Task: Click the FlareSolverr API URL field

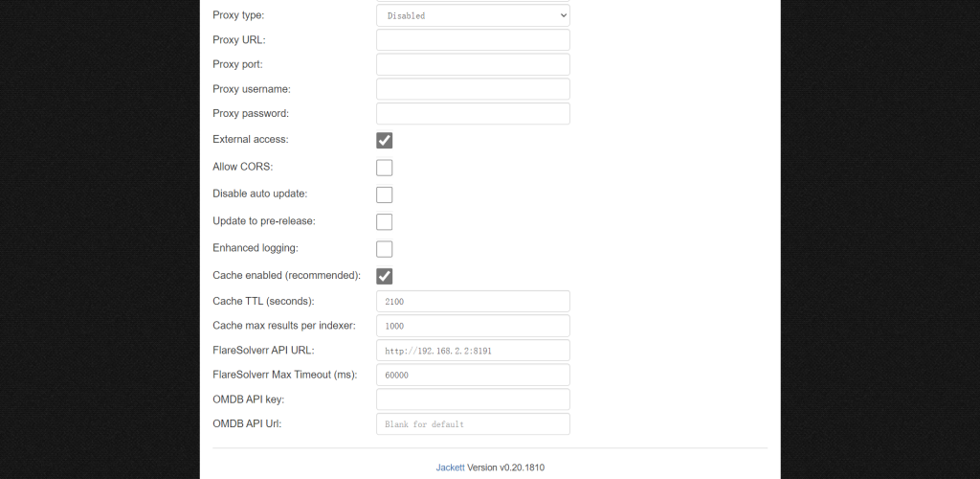Action: (473, 351)
